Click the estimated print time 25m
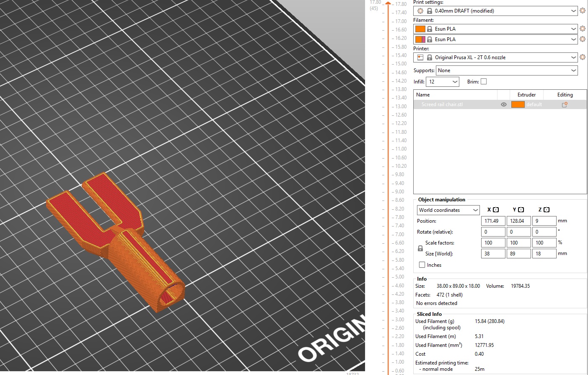Image resolution: width=588 pixels, height=375 pixels. pos(479,369)
